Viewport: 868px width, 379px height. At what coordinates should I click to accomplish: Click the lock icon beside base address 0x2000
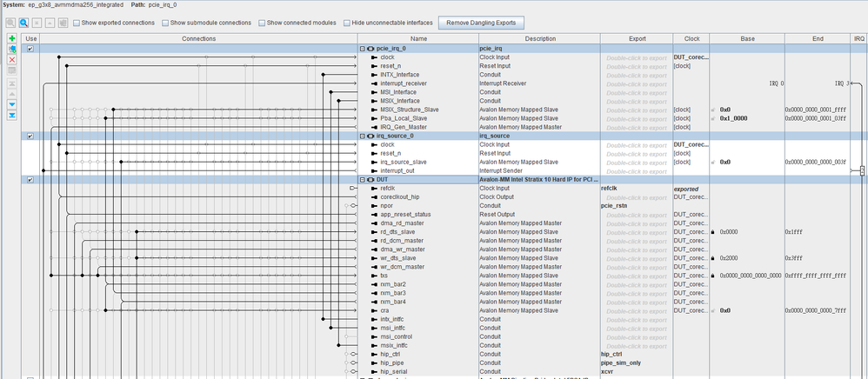pos(713,258)
